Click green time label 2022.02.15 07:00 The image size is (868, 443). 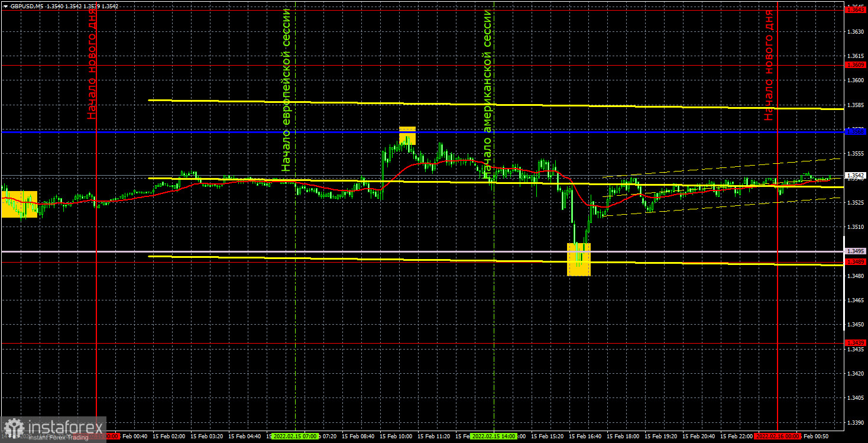click(x=295, y=436)
